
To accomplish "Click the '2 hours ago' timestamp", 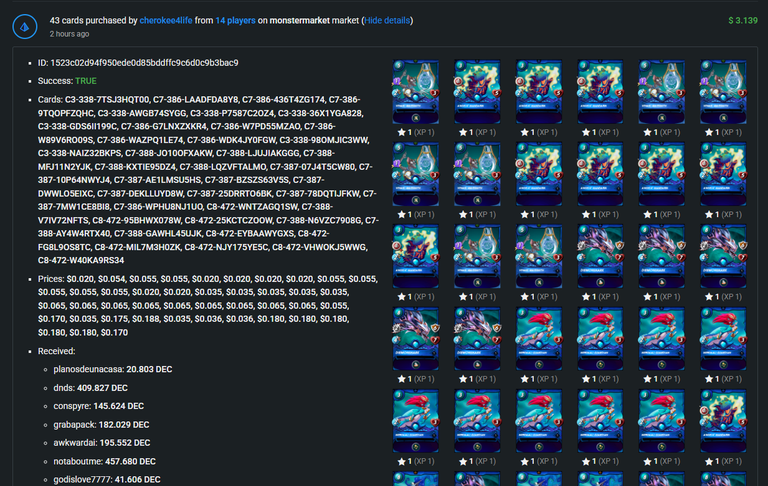I will (x=69, y=34).
